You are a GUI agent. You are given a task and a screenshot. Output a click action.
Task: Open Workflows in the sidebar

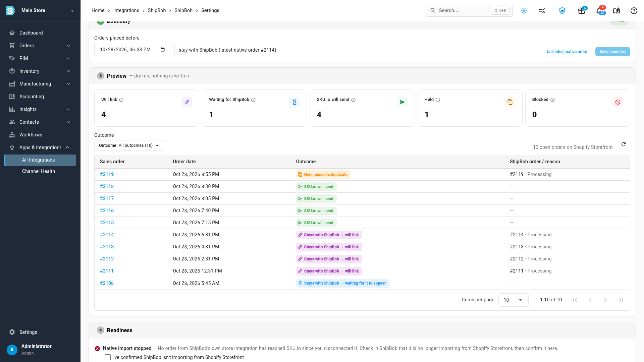click(x=40, y=135)
